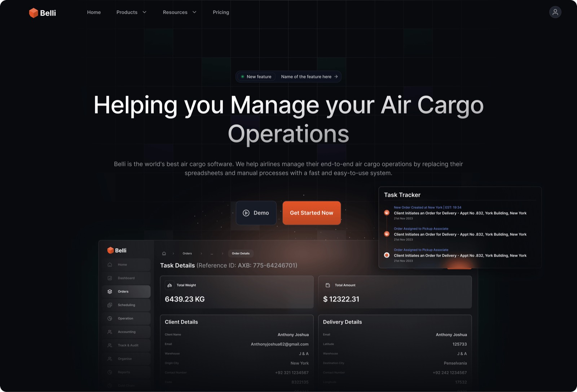Image resolution: width=577 pixels, height=392 pixels.
Task: Click the Home icon in the sidebar
Action: tap(110, 264)
